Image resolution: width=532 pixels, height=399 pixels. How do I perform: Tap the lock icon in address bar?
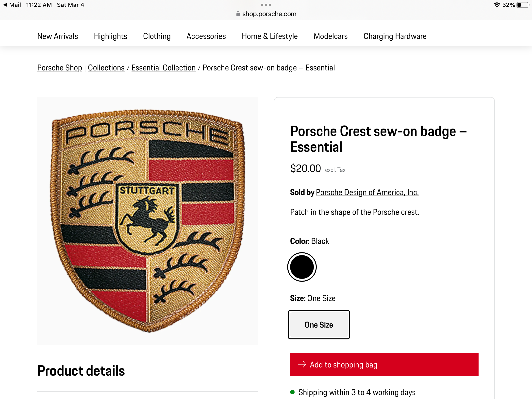click(238, 14)
